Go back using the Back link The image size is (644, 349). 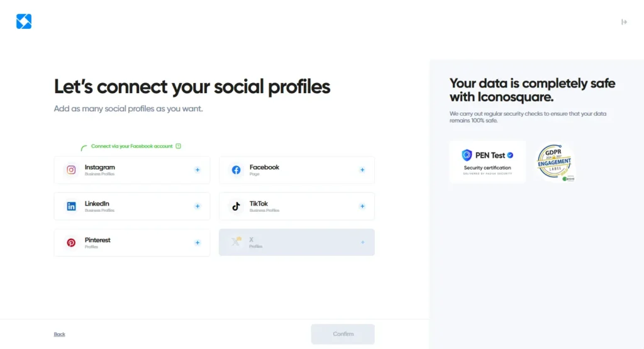point(59,334)
